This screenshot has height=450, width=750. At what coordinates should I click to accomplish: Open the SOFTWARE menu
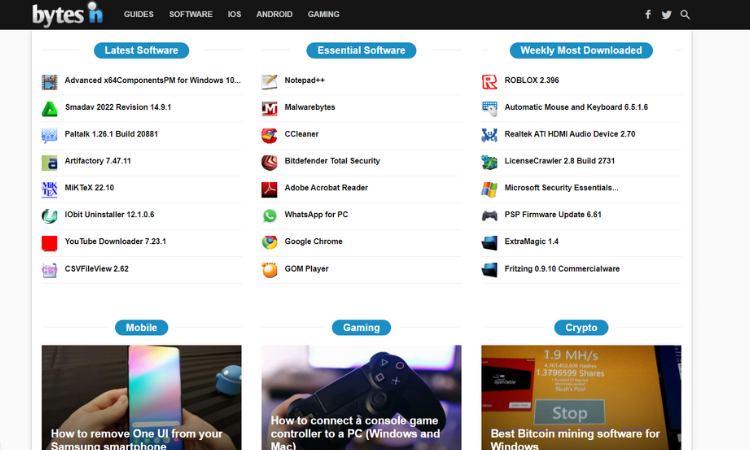[191, 14]
